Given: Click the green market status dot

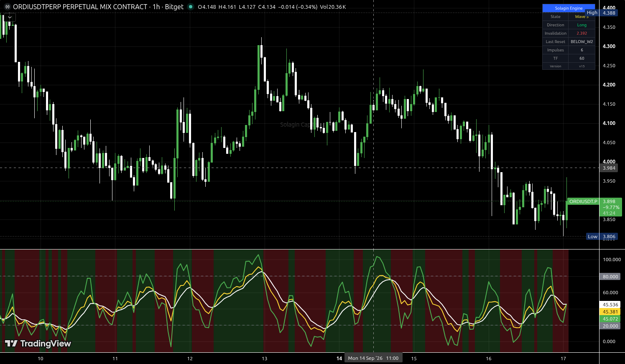Looking at the screenshot, I should (x=191, y=7).
